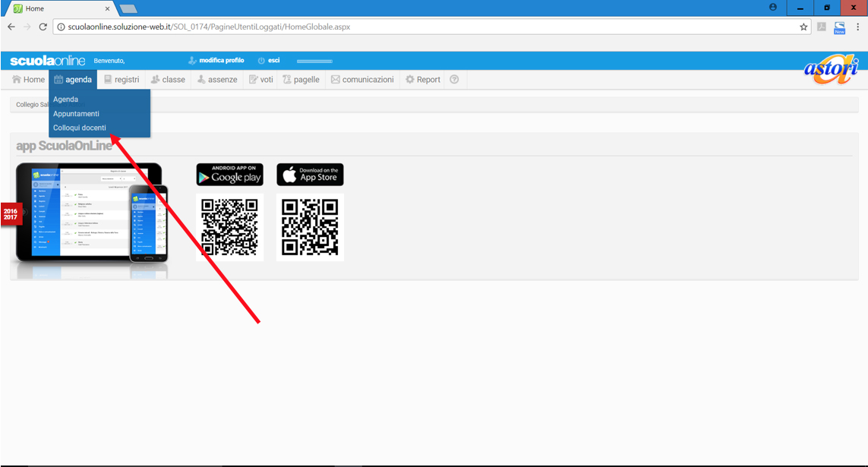Select Appuntamenti from the dropdown

[x=76, y=113]
